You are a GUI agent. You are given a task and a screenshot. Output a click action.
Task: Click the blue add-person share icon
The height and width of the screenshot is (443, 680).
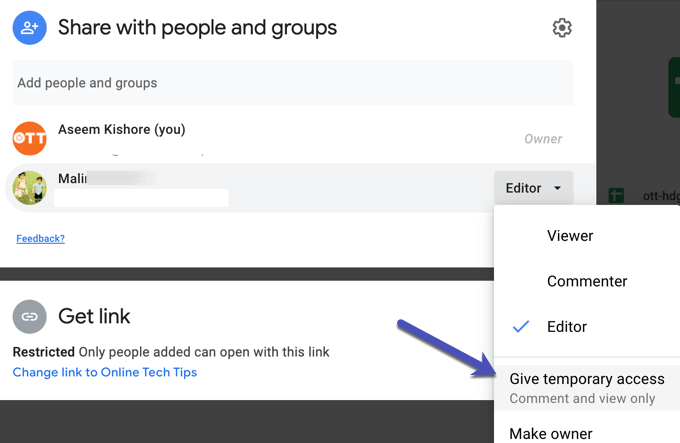30,27
